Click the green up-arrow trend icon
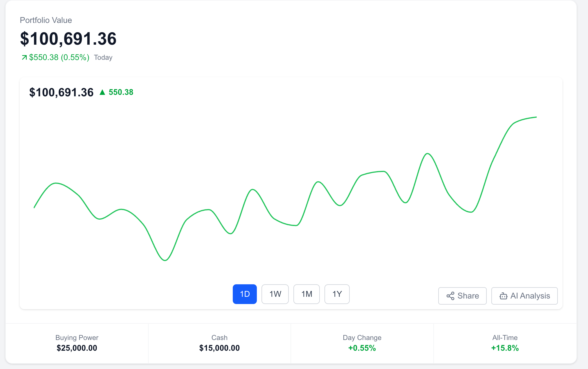 point(24,57)
